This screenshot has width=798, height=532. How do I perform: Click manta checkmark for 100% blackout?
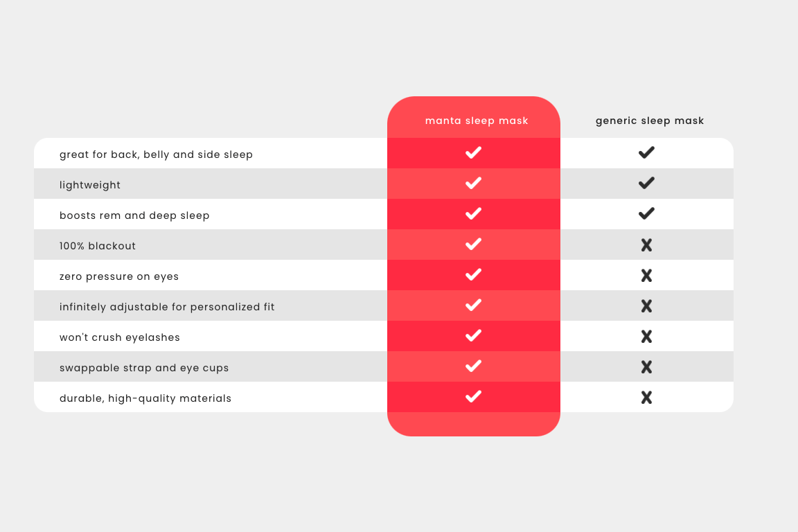[x=473, y=245]
